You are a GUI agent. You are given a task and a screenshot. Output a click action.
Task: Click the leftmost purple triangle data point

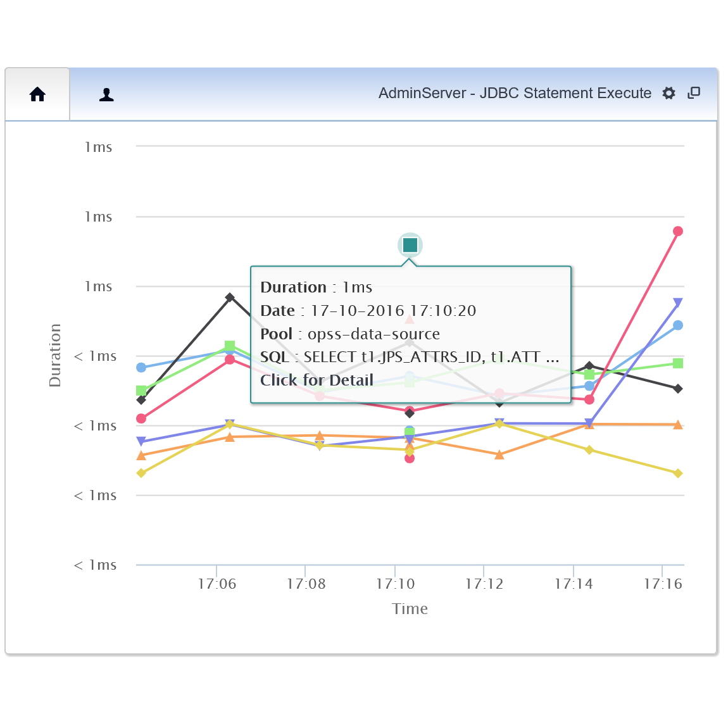(x=141, y=441)
